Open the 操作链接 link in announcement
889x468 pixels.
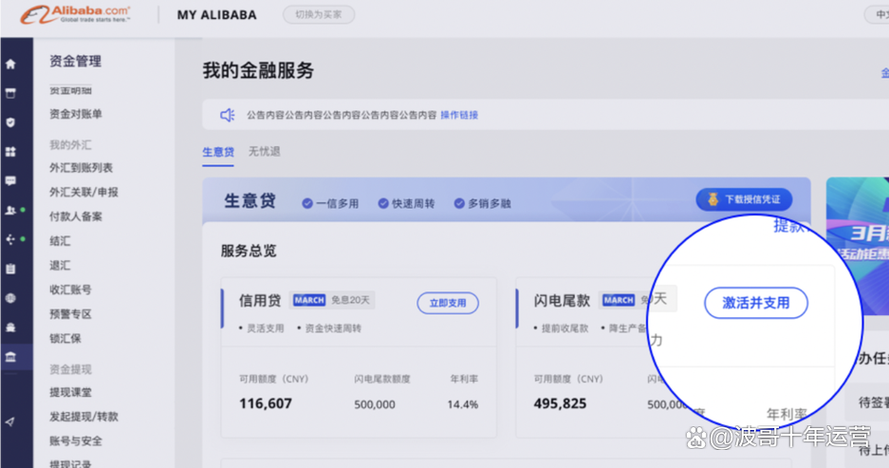coord(459,115)
